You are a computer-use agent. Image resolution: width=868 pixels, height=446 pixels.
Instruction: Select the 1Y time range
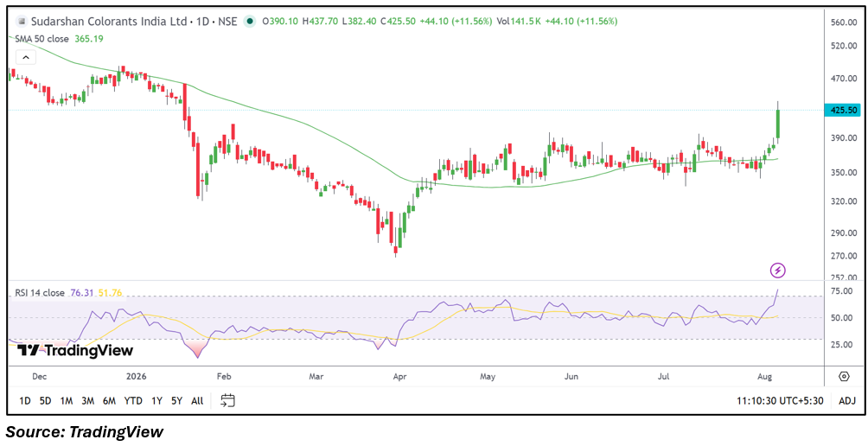pyautogui.click(x=156, y=401)
